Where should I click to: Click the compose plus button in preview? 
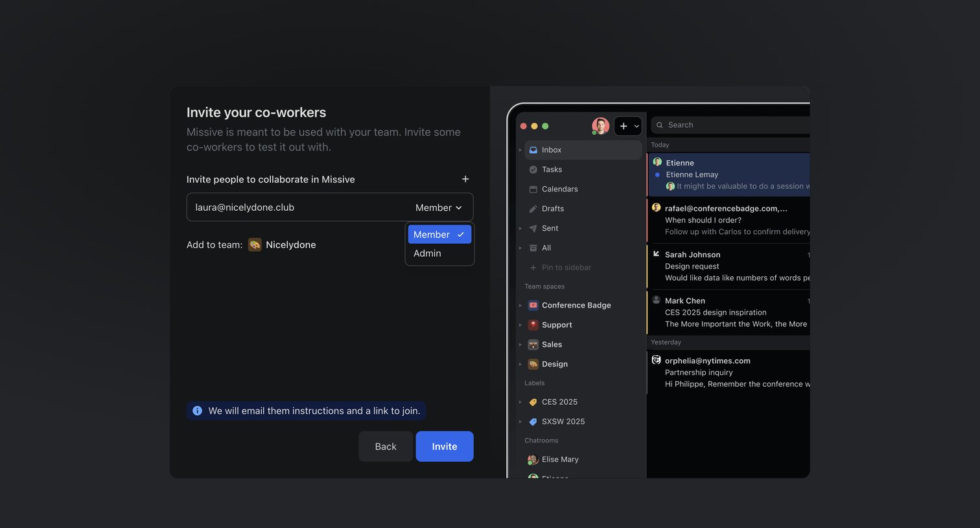pyautogui.click(x=624, y=126)
